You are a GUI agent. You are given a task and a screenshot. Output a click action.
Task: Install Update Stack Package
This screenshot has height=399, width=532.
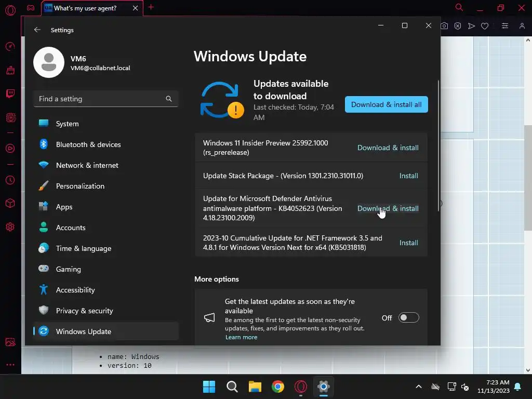pyautogui.click(x=408, y=176)
